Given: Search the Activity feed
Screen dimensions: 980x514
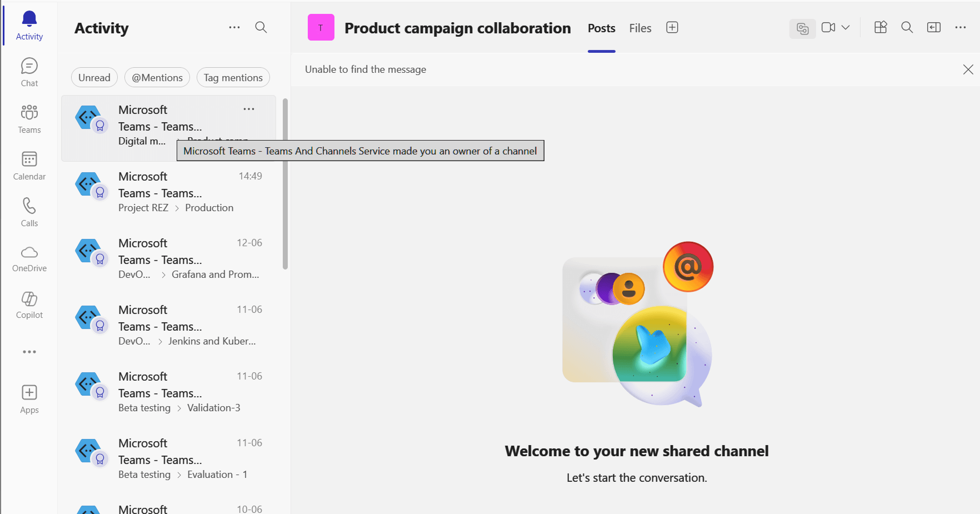Looking at the screenshot, I should click(261, 27).
